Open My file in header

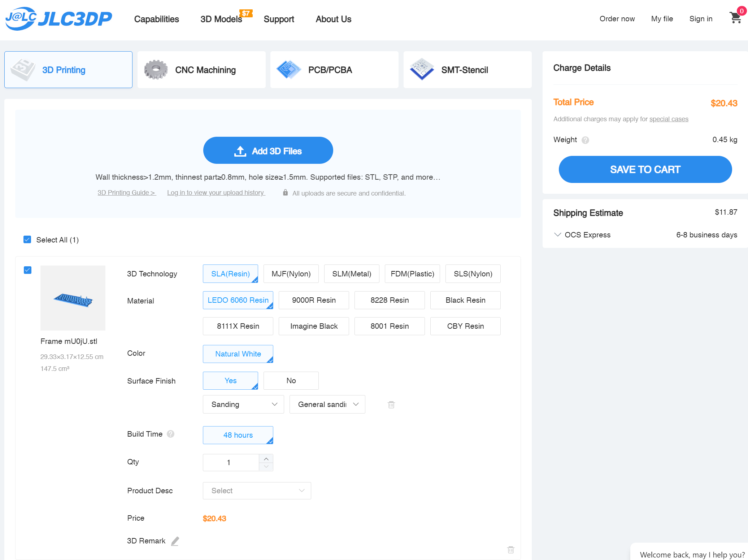coord(662,19)
